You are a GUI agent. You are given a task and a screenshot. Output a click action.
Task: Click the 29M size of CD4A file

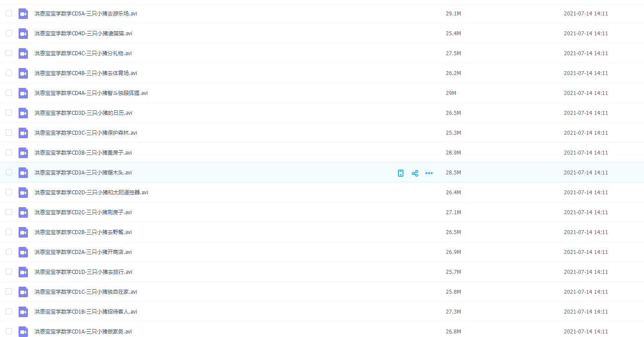coord(451,93)
